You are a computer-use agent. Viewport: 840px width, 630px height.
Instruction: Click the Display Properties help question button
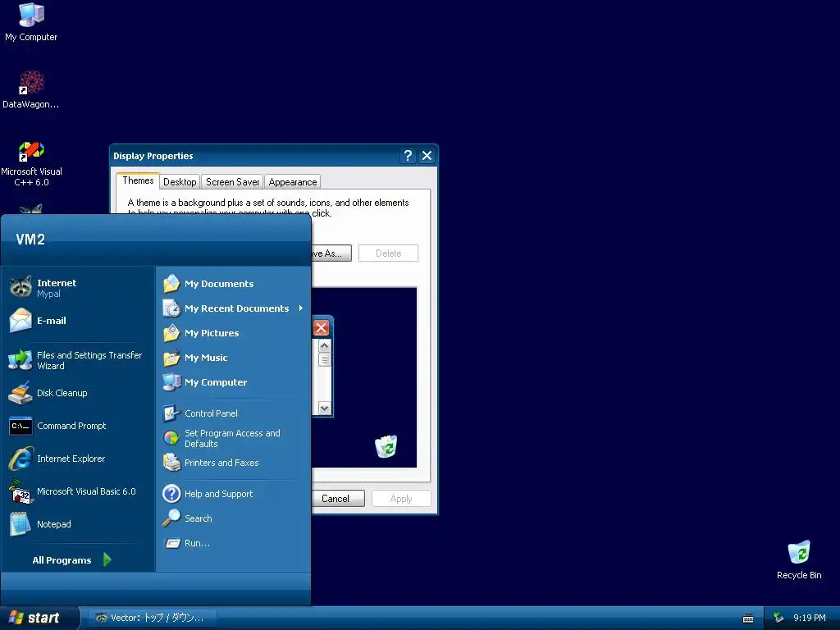coord(408,155)
